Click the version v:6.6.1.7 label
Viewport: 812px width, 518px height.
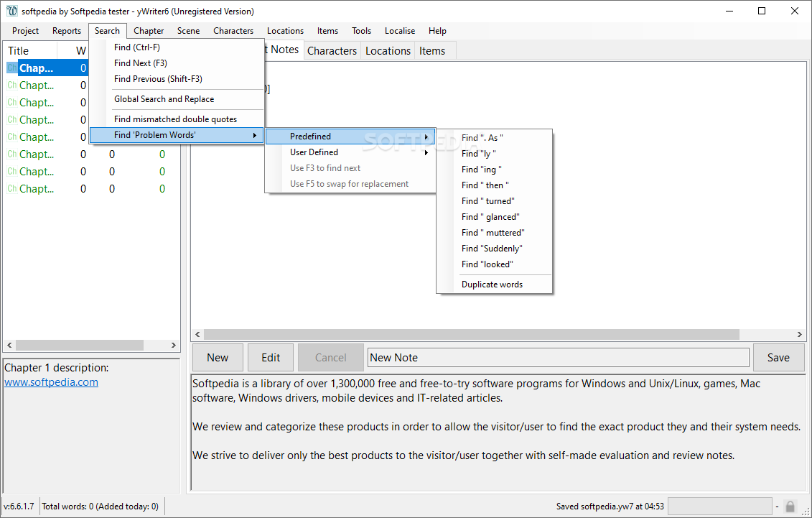pyautogui.click(x=19, y=506)
